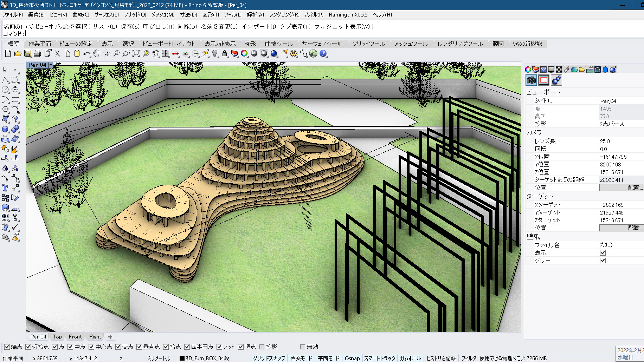This screenshot has width=644, height=362.
Task: Open the ミリメートル units selector in status bar
Action: point(159,358)
